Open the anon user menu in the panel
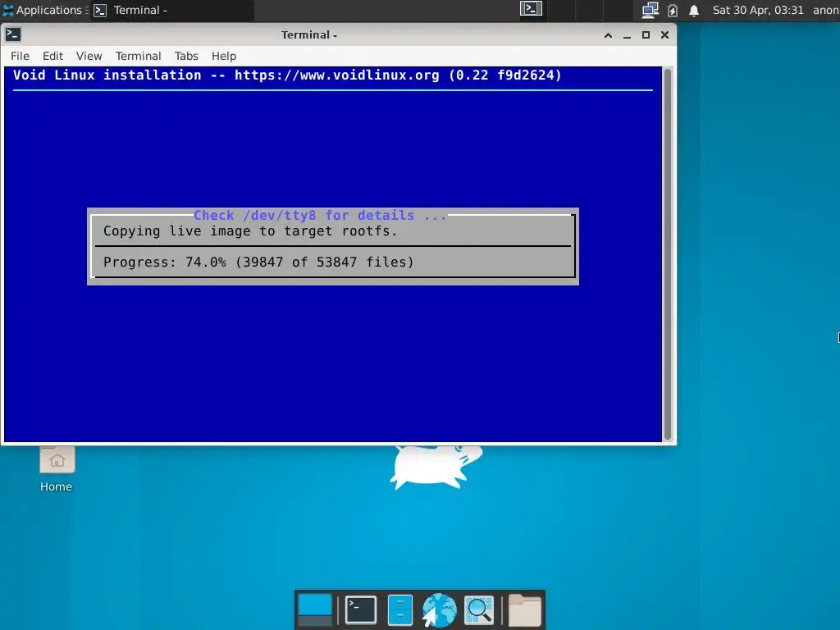 (825, 10)
